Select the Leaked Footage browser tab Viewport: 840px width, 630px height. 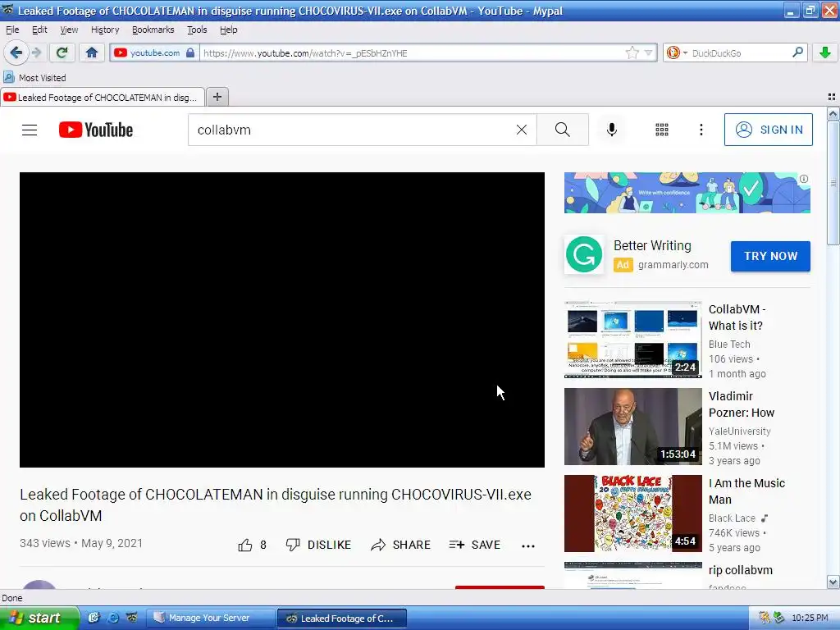[x=102, y=97]
